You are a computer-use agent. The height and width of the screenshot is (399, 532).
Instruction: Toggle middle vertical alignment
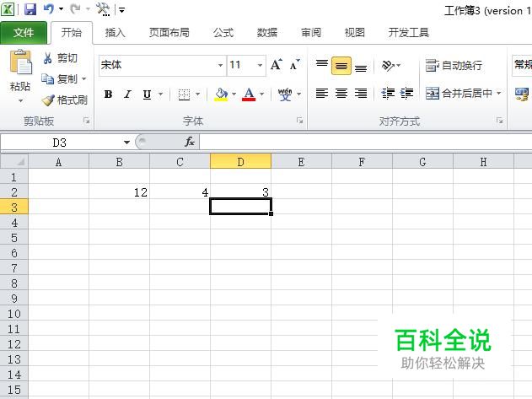341,65
